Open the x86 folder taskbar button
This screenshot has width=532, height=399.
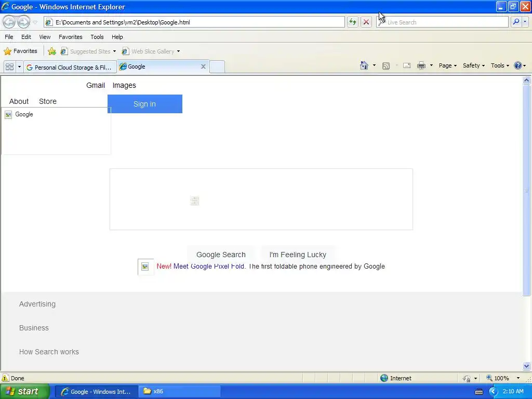pos(179,391)
